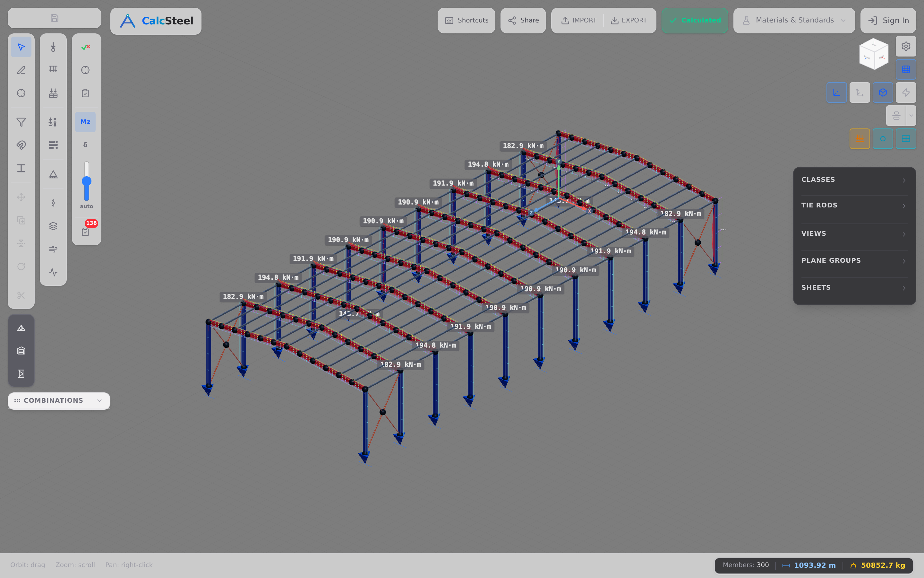Open clipboard report icon above Mz
The image size is (924, 578).
[x=85, y=93]
